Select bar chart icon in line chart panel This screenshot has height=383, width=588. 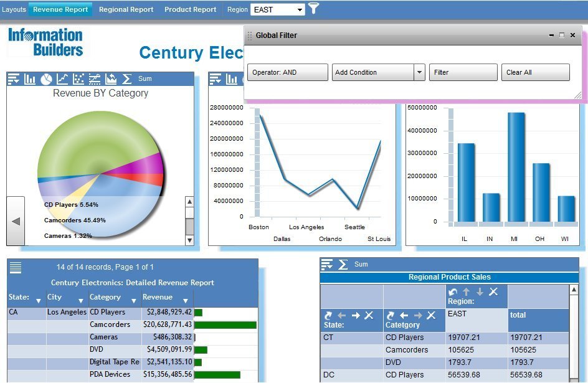[232, 78]
